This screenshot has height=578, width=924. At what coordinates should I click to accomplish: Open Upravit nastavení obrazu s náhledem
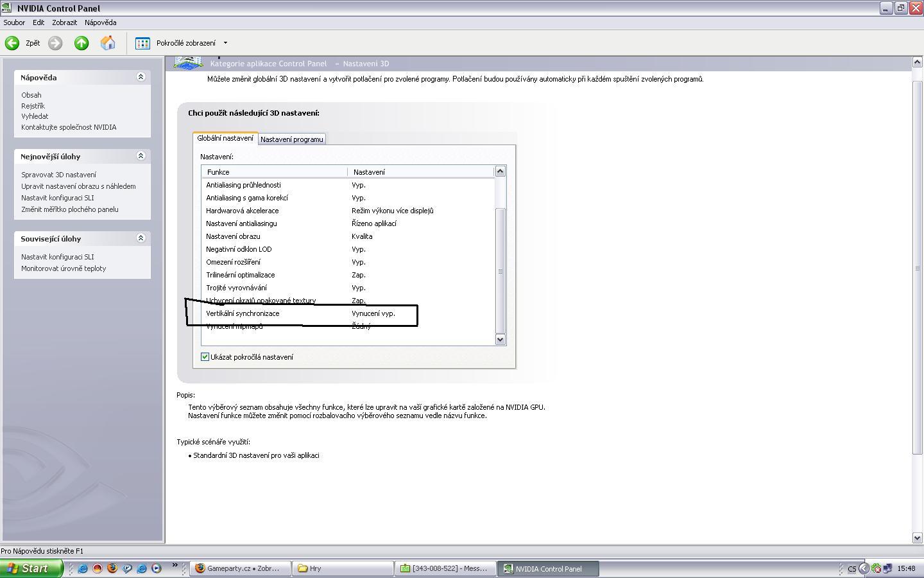78,186
